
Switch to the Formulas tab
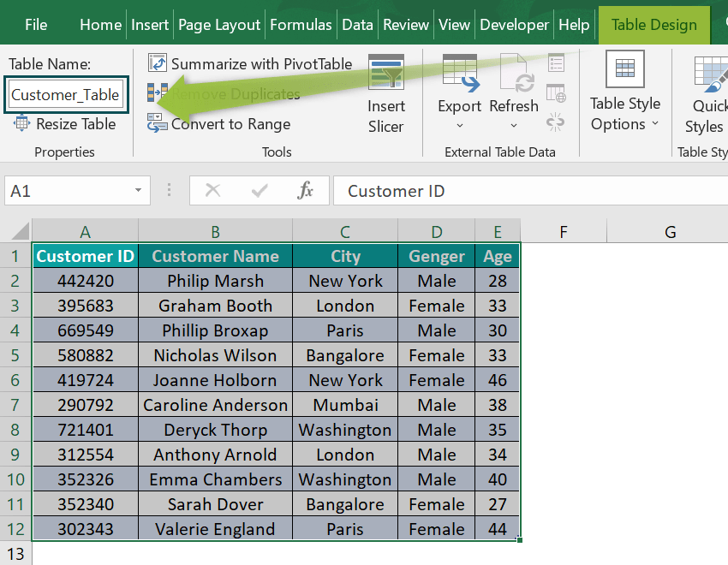(301, 25)
